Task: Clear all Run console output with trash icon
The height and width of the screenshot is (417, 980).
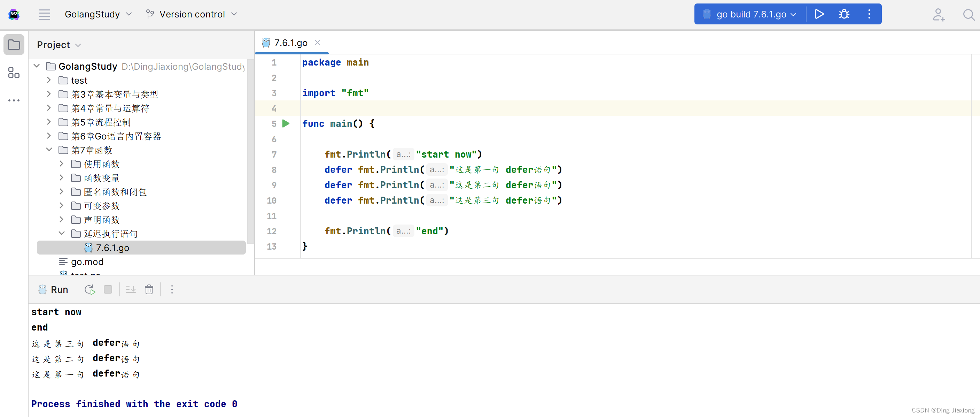Action: pyautogui.click(x=149, y=289)
